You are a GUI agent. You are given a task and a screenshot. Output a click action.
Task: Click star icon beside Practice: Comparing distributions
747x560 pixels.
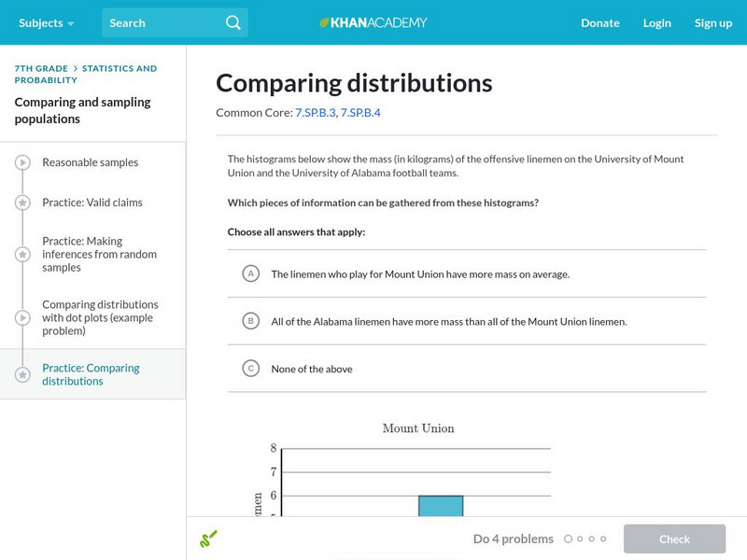[22, 375]
